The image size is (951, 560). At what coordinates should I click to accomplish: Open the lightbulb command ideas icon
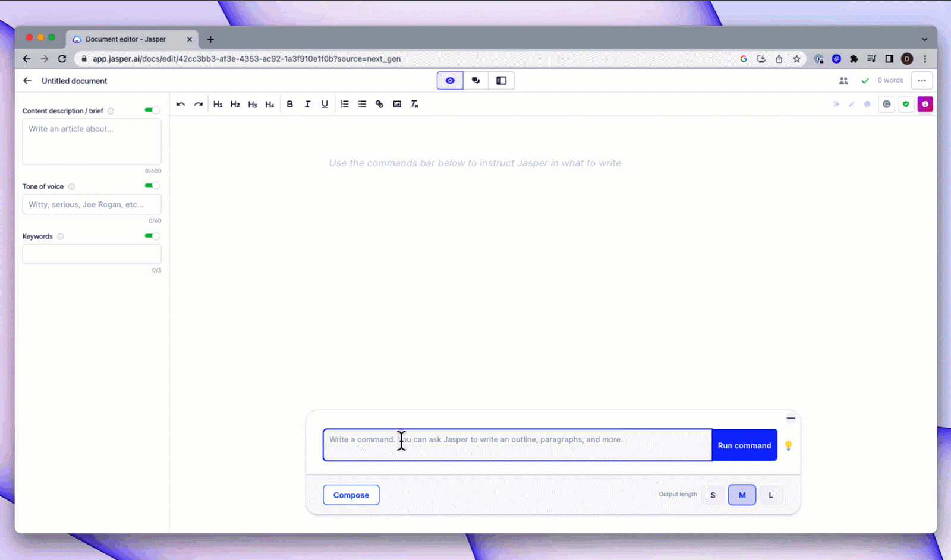(x=788, y=445)
